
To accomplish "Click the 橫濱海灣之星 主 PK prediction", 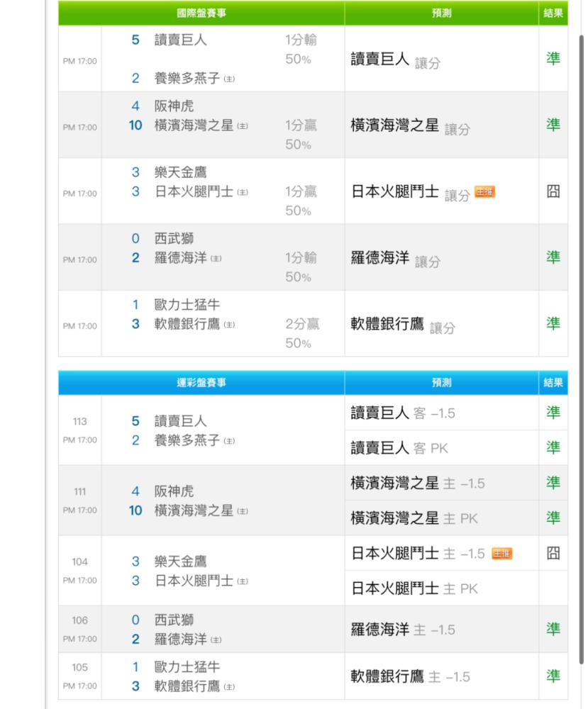I will [414, 518].
